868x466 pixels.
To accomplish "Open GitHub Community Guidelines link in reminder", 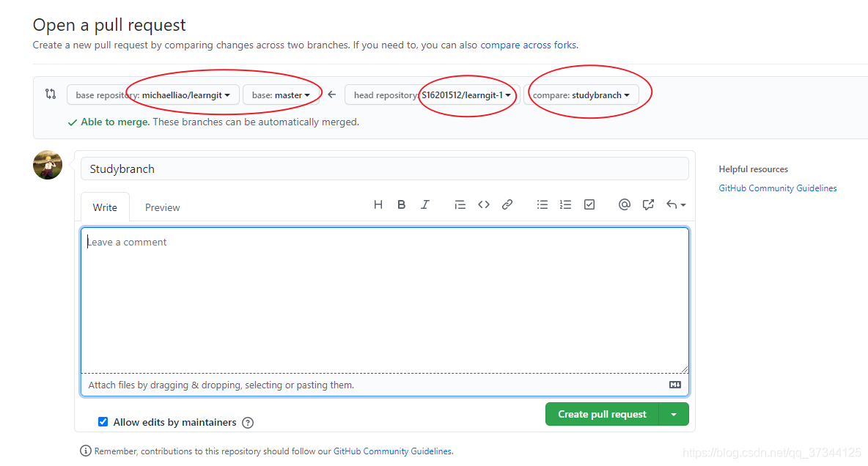I will 392,451.
